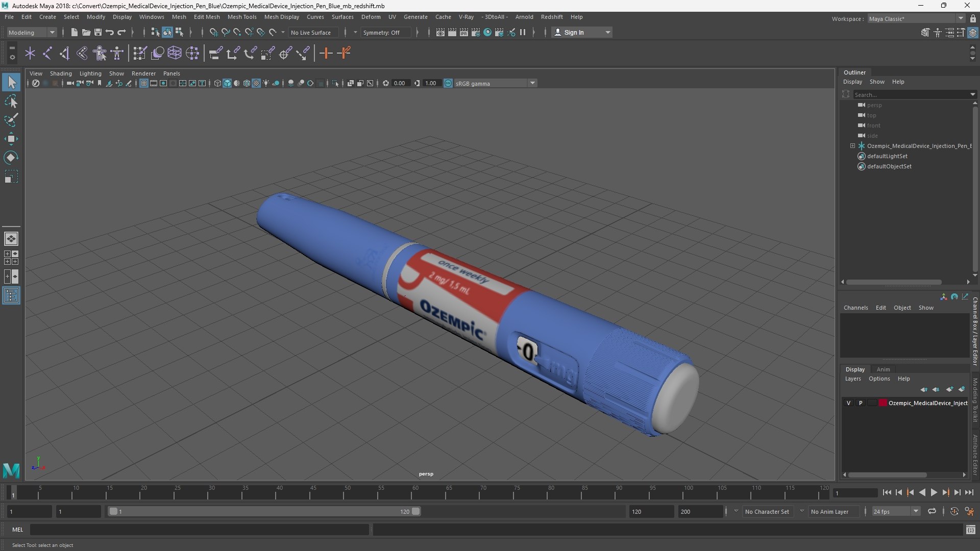The height and width of the screenshot is (551, 980).
Task: Open the Sign In dropdown
Action: pos(582,32)
